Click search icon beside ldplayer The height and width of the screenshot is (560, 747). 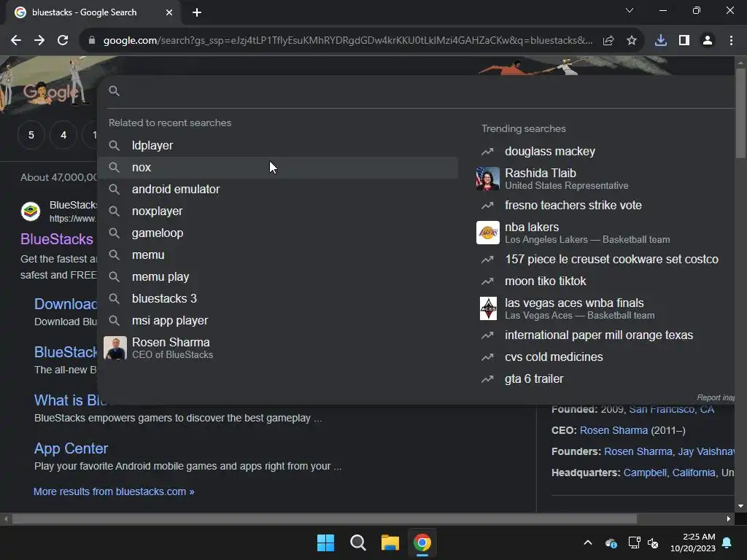tap(115, 145)
